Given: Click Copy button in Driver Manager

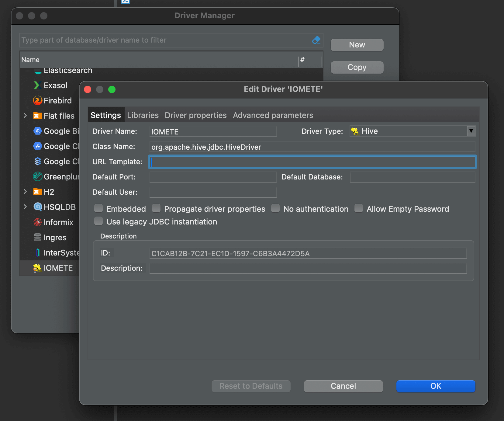Looking at the screenshot, I should 357,68.
